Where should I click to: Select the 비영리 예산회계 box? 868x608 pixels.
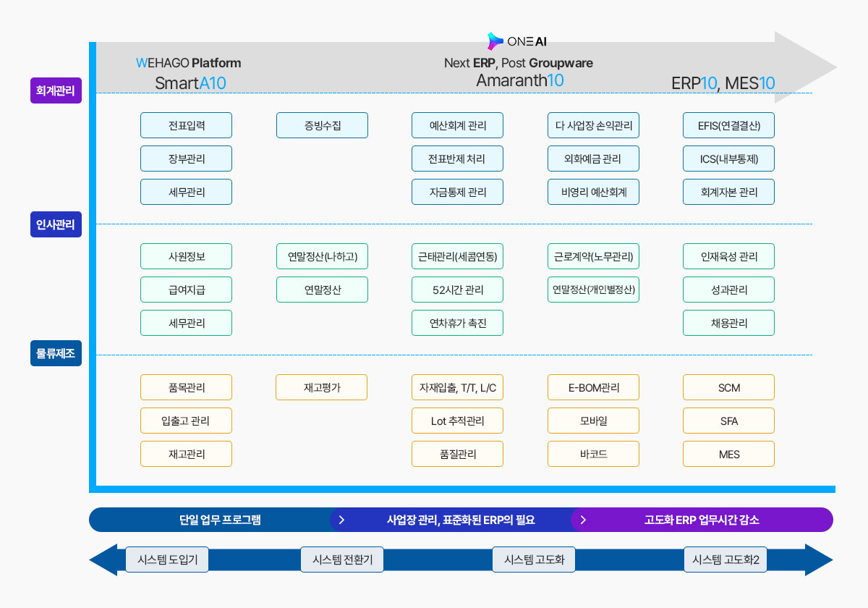coord(593,192)
